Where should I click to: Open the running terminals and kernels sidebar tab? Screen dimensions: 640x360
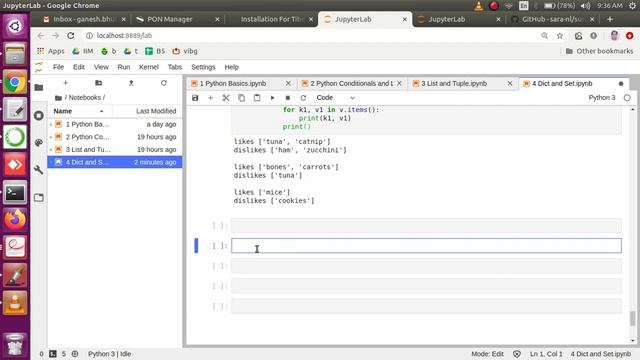(39, 116)
